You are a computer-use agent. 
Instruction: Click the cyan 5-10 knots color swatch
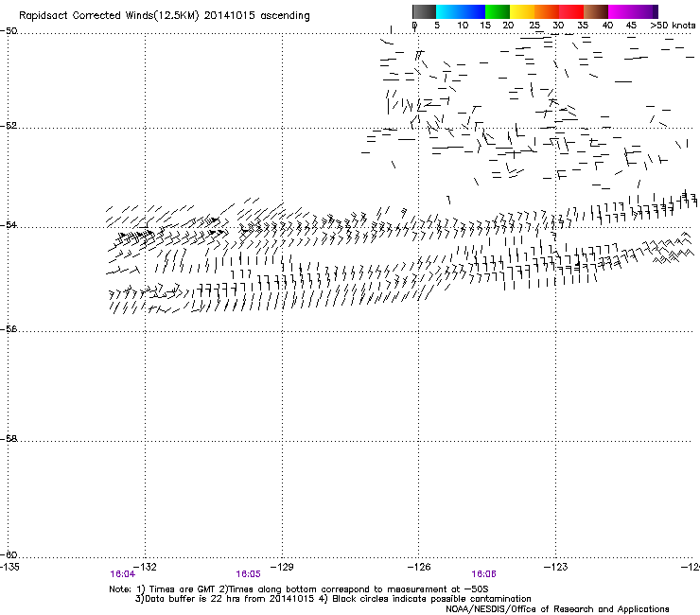(448, 11)
